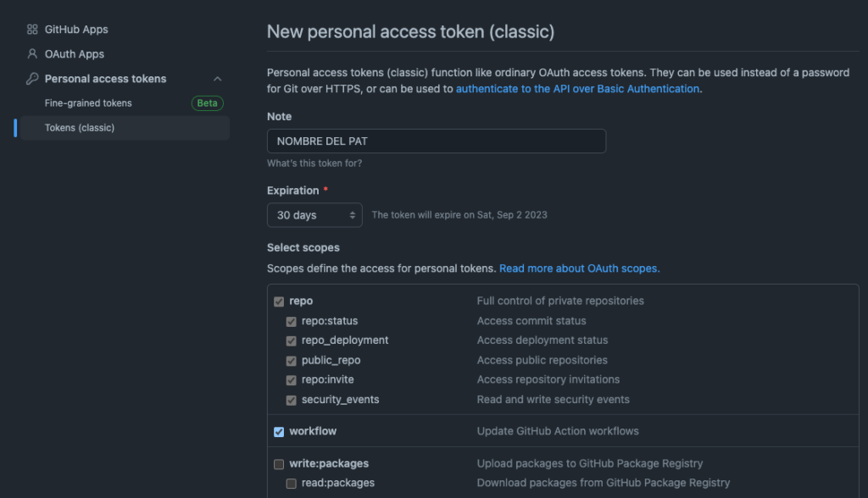Check the read:packages scope checkbox

292,484
